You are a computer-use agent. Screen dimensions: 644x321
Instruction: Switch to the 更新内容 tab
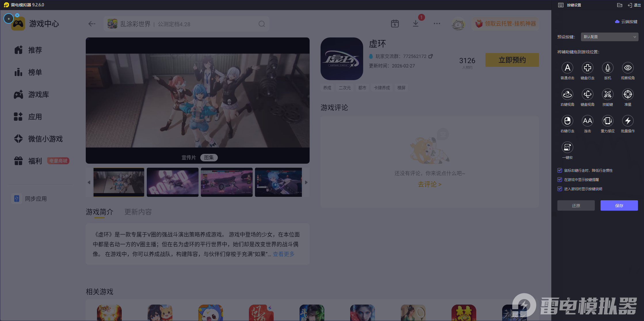138,212
